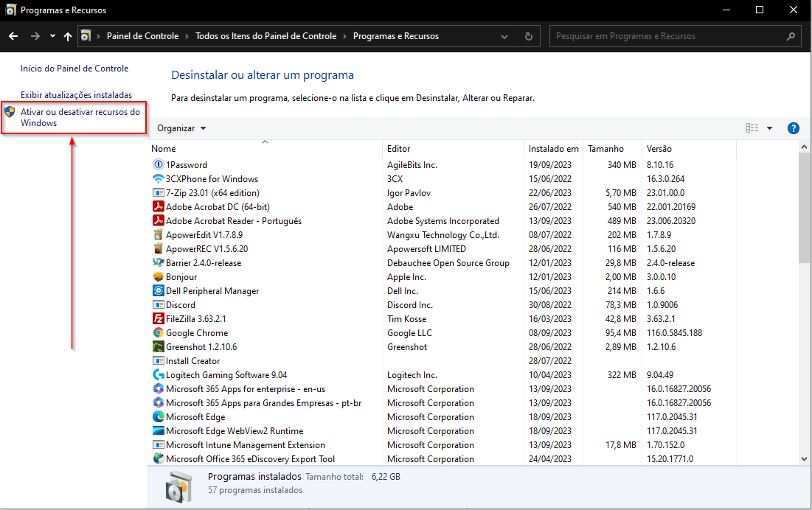
Task: Click the Install Creator icon
Action: [x=159, y=360]
